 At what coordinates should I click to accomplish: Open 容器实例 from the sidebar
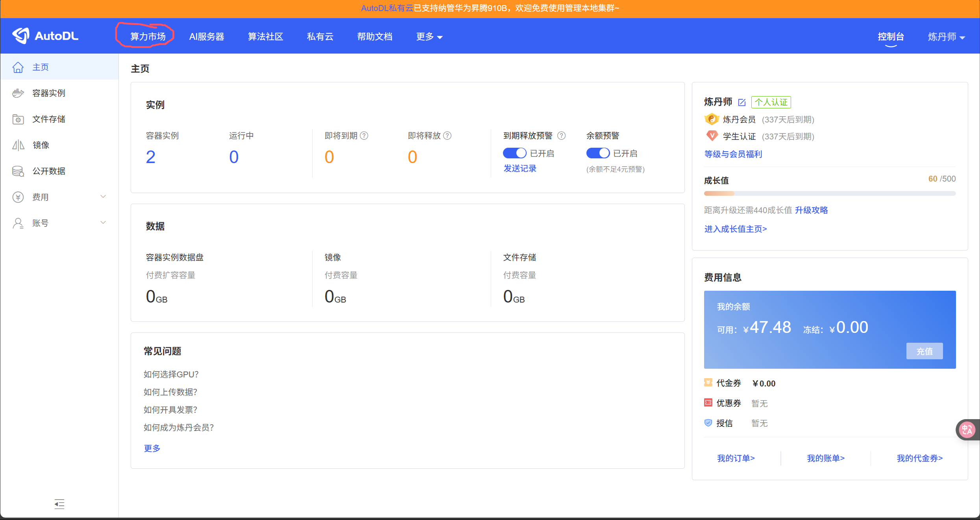[49, 93]
